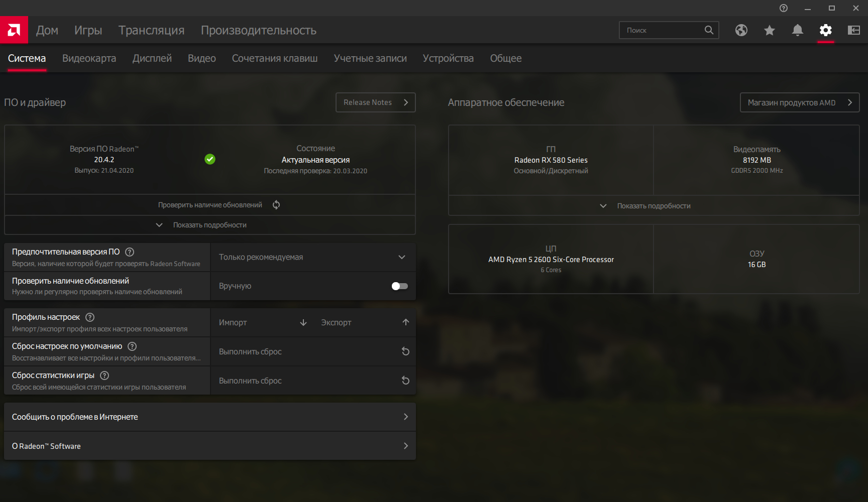Click Экспорт profile button

tap(365, 322)
